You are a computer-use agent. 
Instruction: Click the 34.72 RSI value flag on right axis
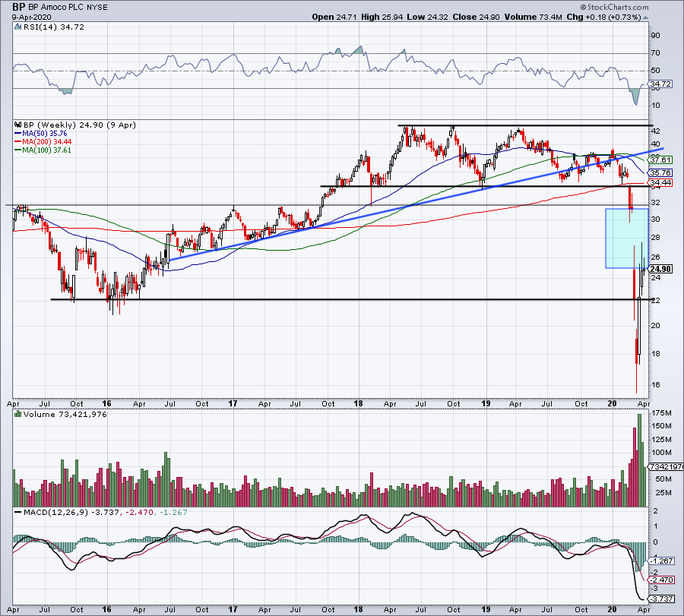660,84
